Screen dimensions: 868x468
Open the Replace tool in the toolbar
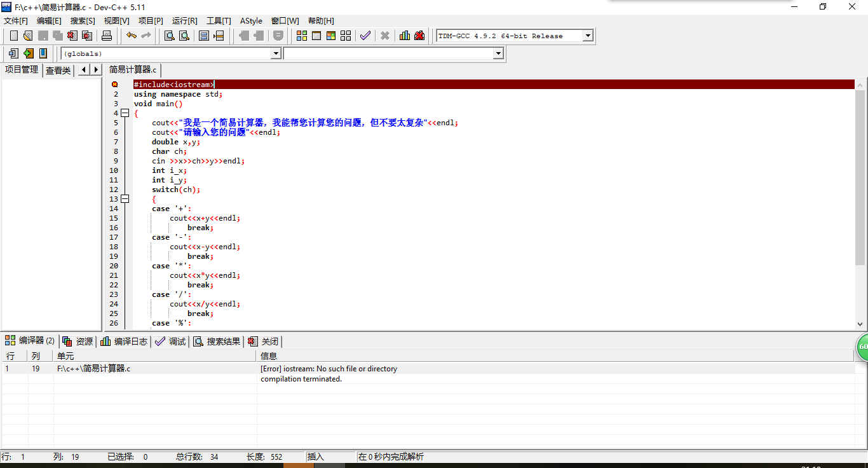pos(184,36)
